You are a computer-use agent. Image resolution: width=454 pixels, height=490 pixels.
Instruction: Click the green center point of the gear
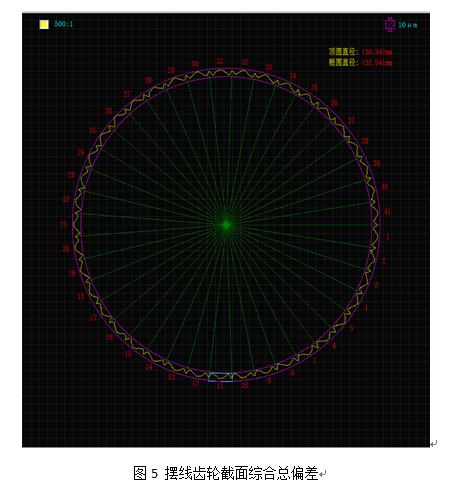[226, 225]
